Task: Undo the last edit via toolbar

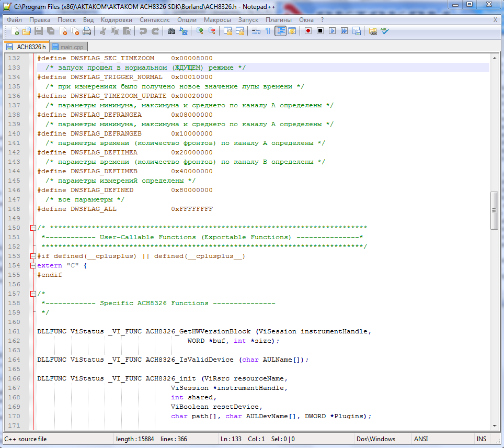Action: click(x=143, y=31)
